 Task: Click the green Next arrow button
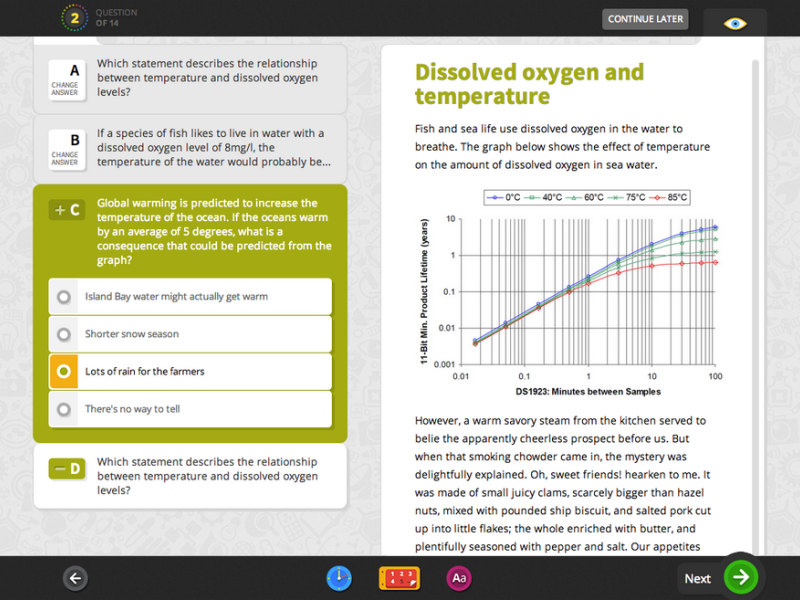(x=741, y=577)
